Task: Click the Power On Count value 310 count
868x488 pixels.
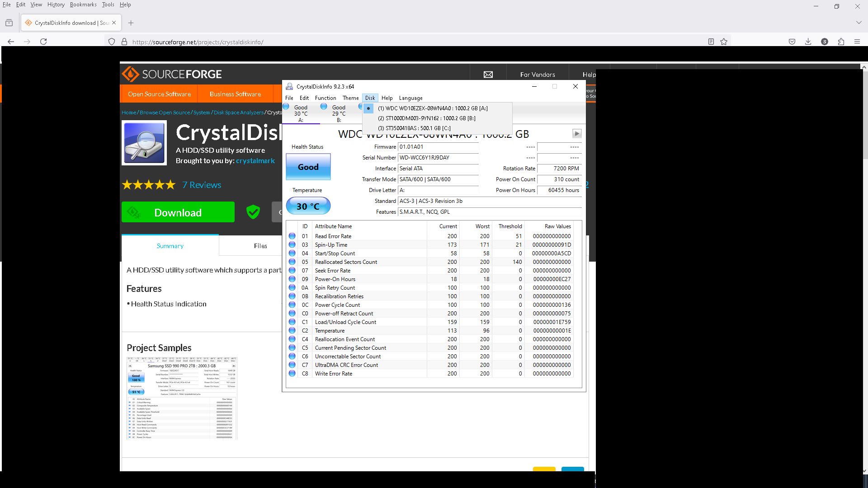Action: [559, 179]
